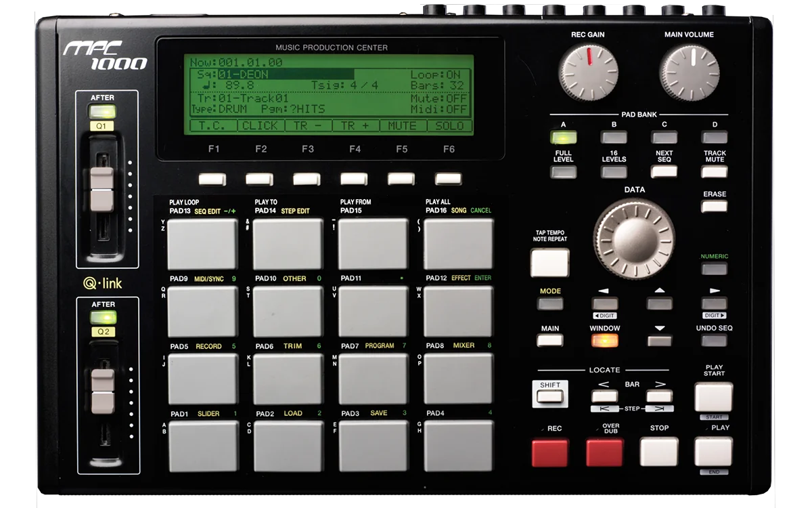Click the SHIFT button
This screenshot has height=508, width=812.
point(551,396)
